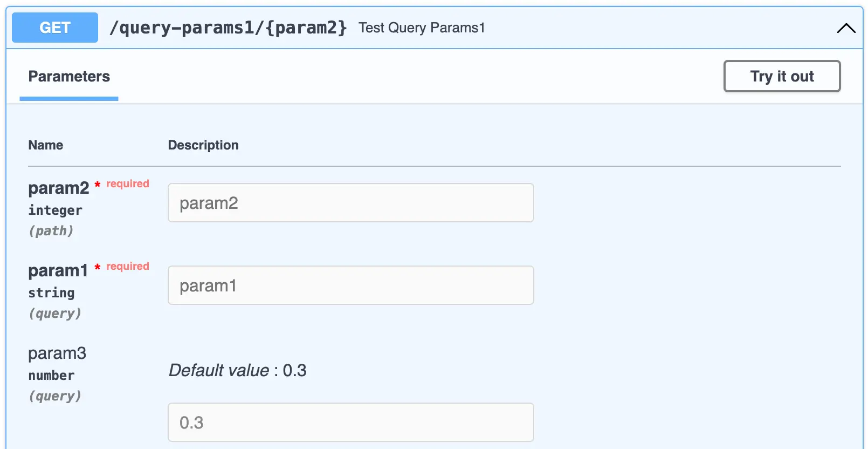Click the Test Query Params1 summary text
This screenshot has height=449, width=868.
421,28
